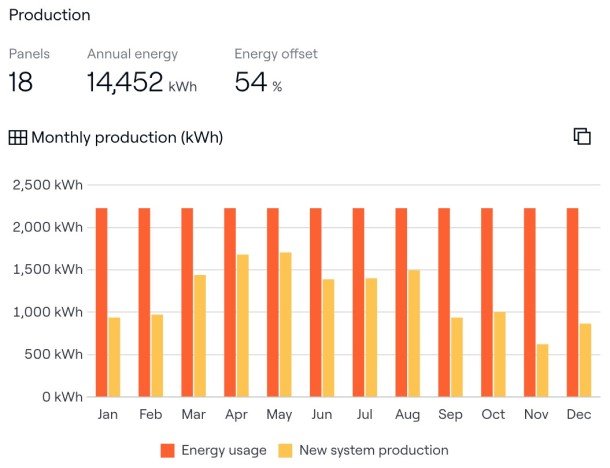This screenshot has width=610, height=468.
Task: Click the Annual energy 14,452 kWh value
Action: (125, 83)
